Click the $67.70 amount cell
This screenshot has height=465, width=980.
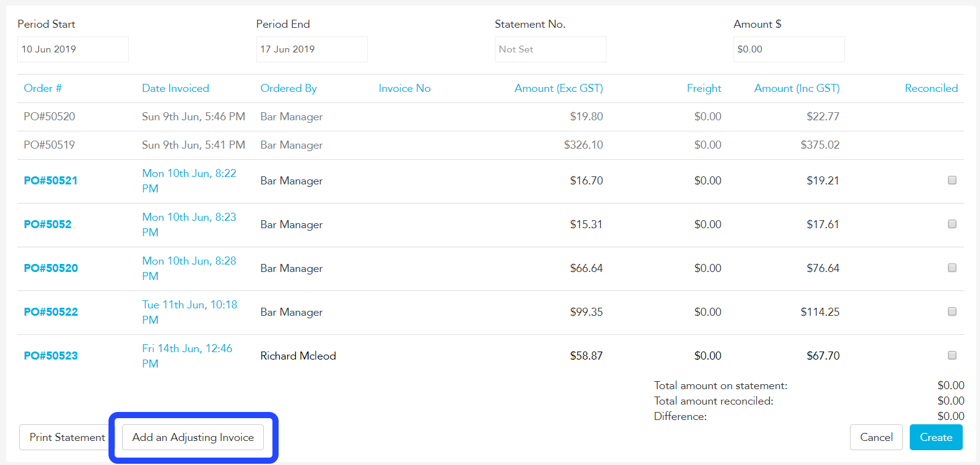point(823,356)
